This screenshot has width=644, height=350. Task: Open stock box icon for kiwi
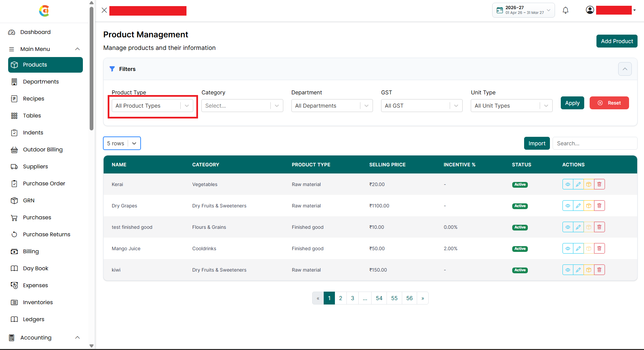pyautogui.click(x=589, y=270)
